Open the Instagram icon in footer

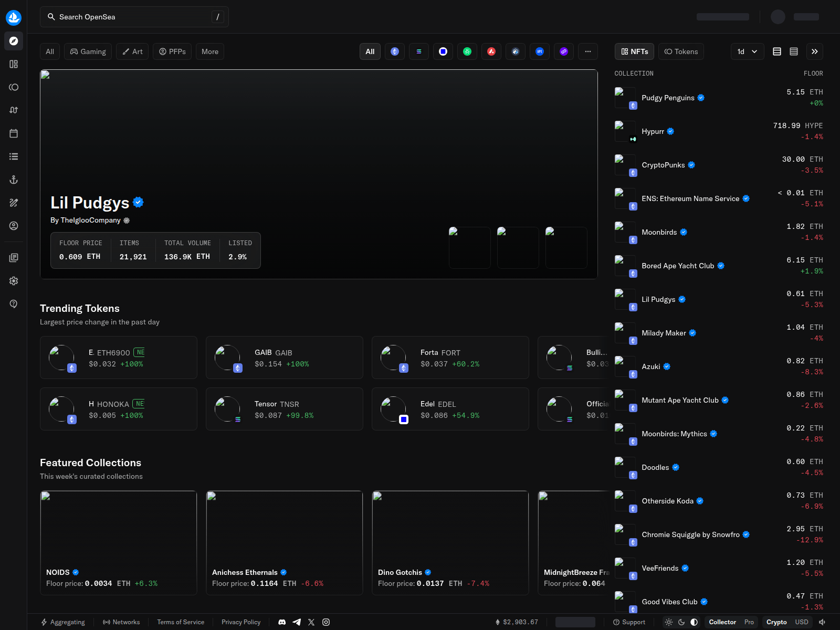click(326, 622)
